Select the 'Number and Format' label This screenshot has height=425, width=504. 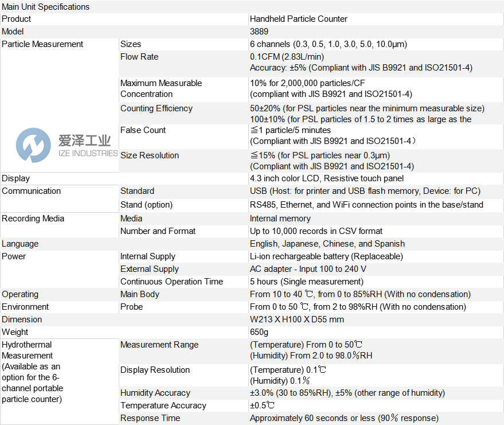click(158, 231)
